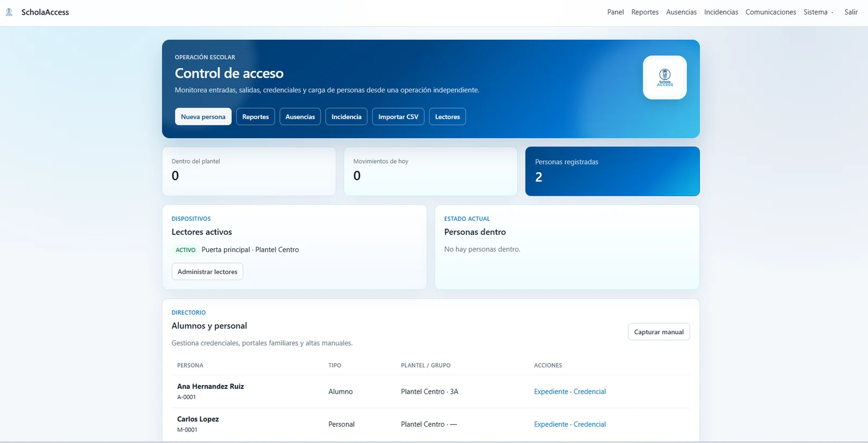Click the Puerta principal · Plantel Centro reader

(x=250, y=249)
